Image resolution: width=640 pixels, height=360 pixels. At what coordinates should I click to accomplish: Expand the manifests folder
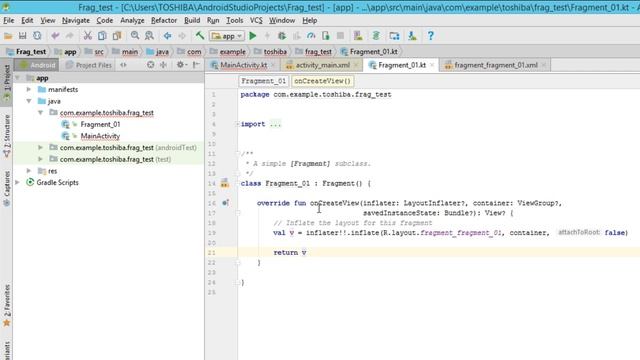[29, 89]
